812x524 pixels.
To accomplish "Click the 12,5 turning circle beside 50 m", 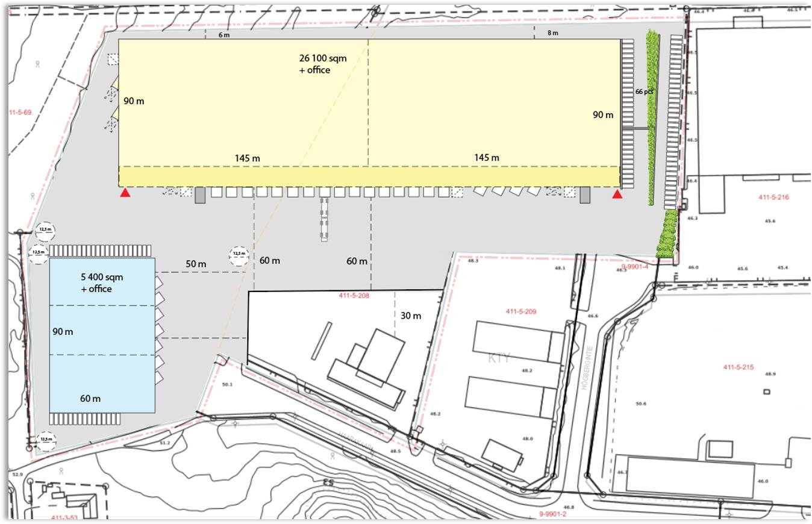I will pyautogui.click(x=239, y=256).
